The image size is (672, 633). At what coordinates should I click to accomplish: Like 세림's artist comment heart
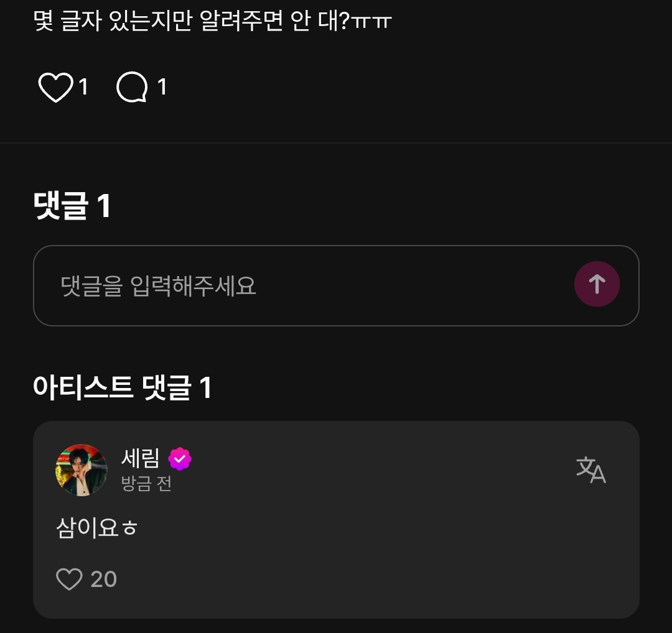[x=69, y=580]
